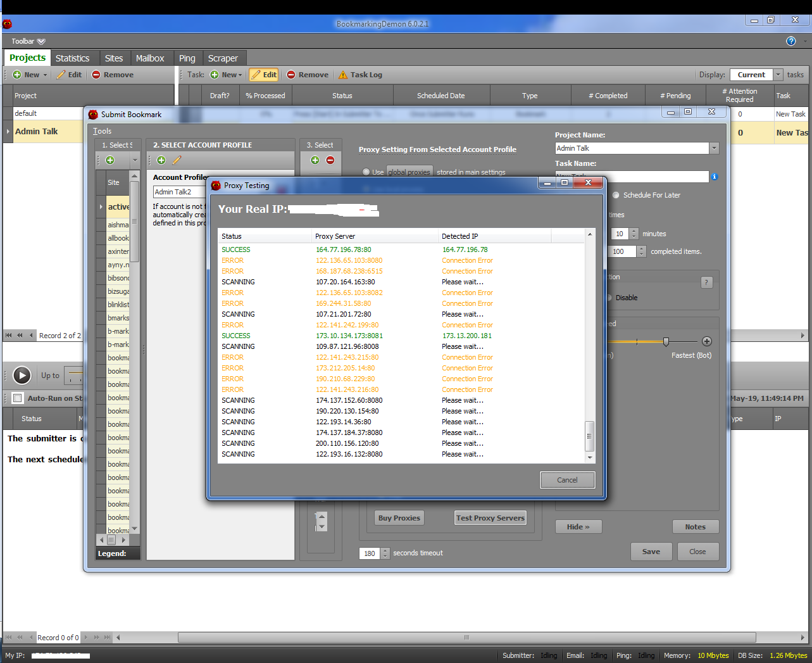Click the plus icon at slider end
Image resolution: width=812 pixels, height=663 pixels.
coord(707,341)
